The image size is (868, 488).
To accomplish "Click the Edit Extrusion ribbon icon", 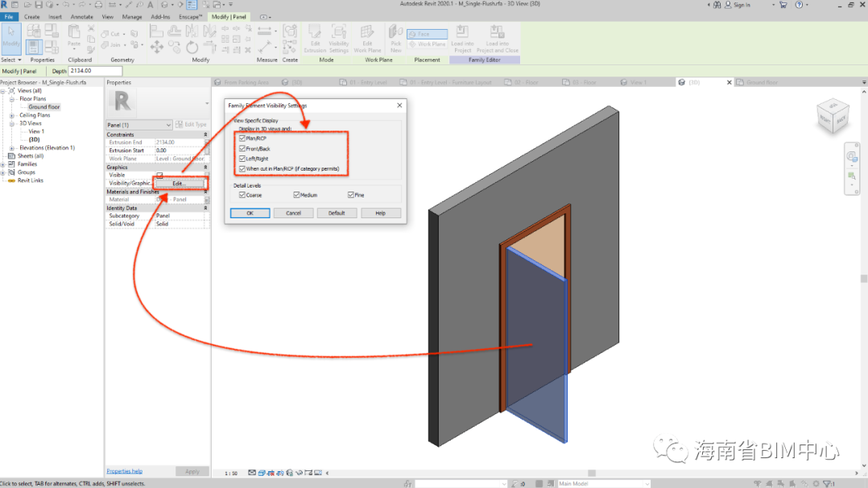I will pyautogui.click(x=315, y=37).
